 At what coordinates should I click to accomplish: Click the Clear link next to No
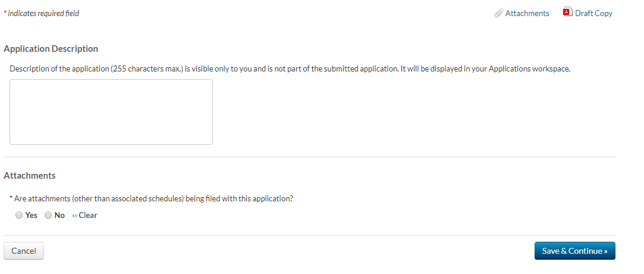[x=87, y=216]
